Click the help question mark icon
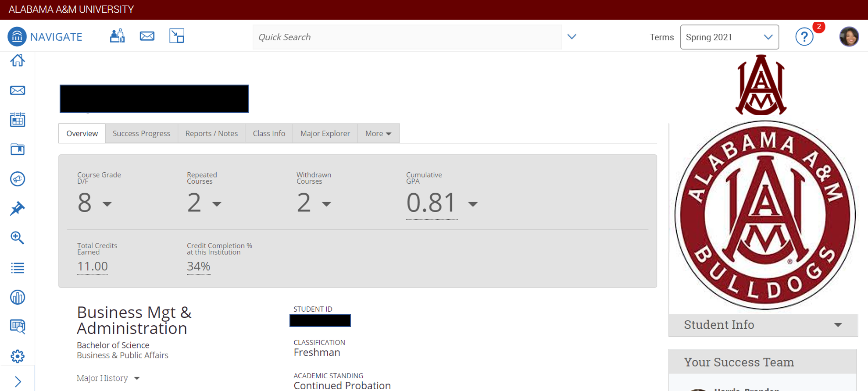Screen dimensions: 868x391 pos(804,37)
